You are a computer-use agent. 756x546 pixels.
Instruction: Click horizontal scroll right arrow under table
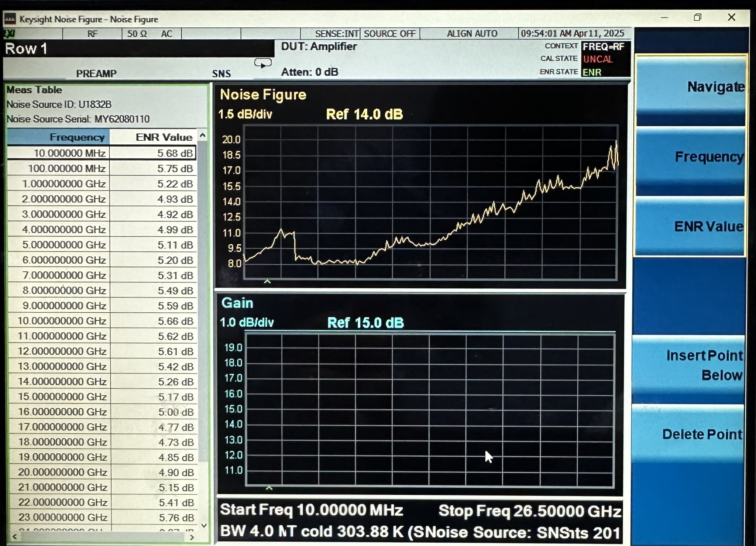point(192,537)
